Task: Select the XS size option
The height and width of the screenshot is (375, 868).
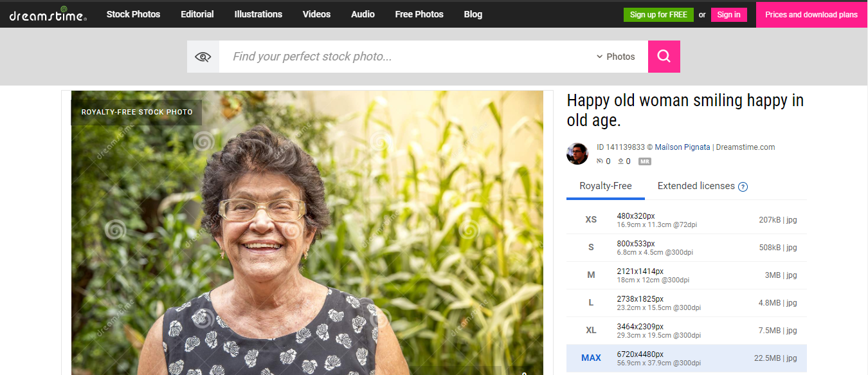Action: click(x=687, y=220)
